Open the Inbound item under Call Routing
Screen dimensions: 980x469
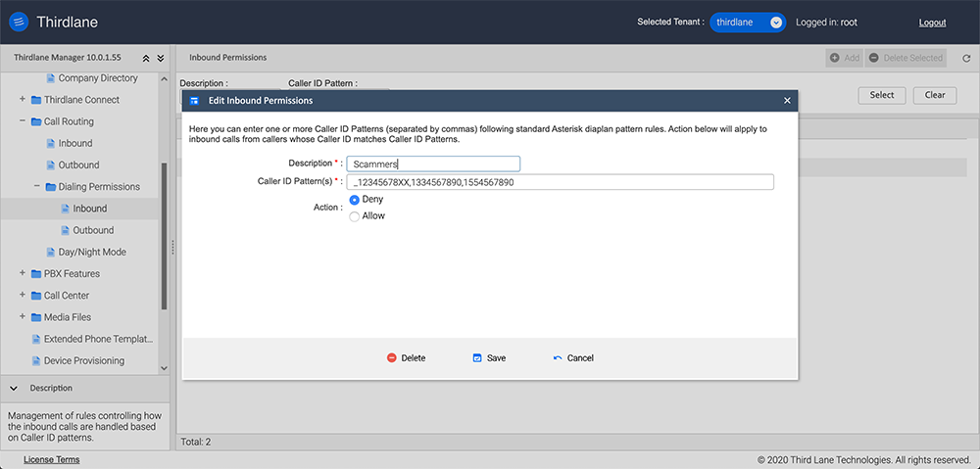[75, 143]
